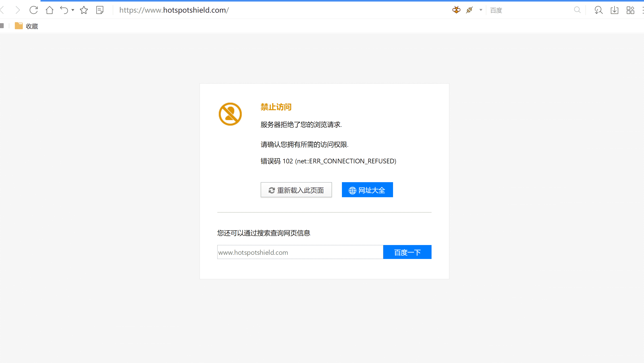
Task: Click the reload page icon
Action: 33,10
